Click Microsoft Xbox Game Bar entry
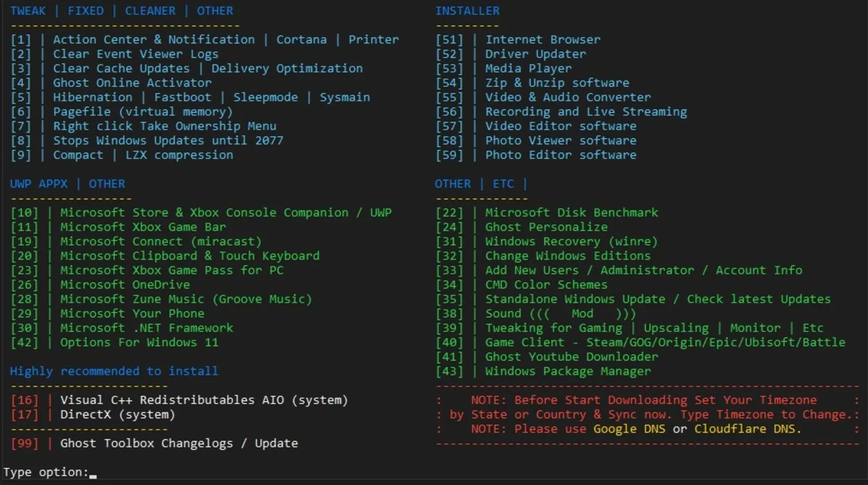The width and height of the screenshot is (868, 485). (x=119, y=227)
